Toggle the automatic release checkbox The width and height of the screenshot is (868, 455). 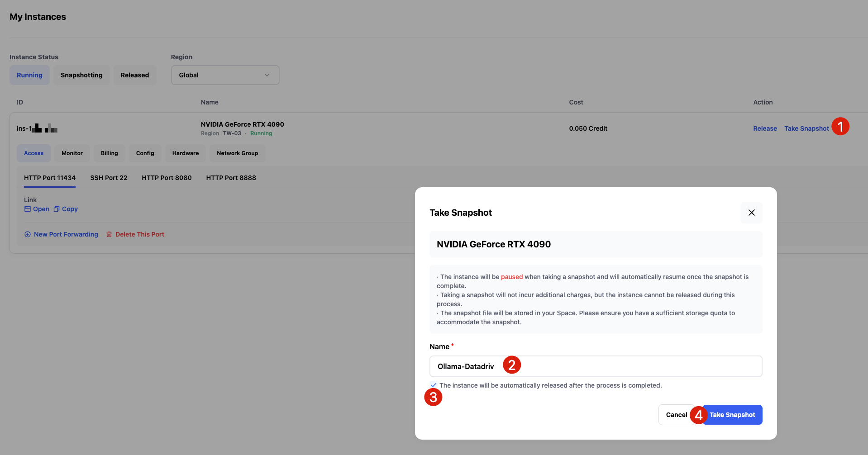point(434,385)
